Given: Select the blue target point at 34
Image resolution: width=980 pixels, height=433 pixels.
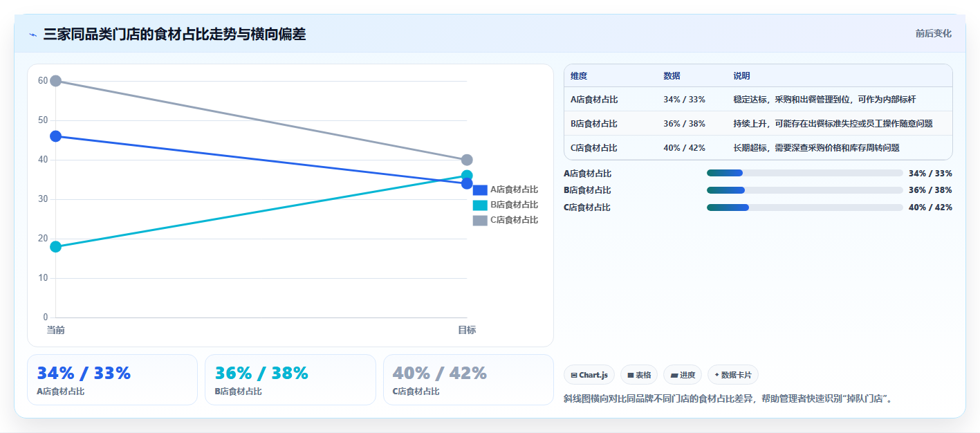Looking at the screenshot, I should point(467,183).
